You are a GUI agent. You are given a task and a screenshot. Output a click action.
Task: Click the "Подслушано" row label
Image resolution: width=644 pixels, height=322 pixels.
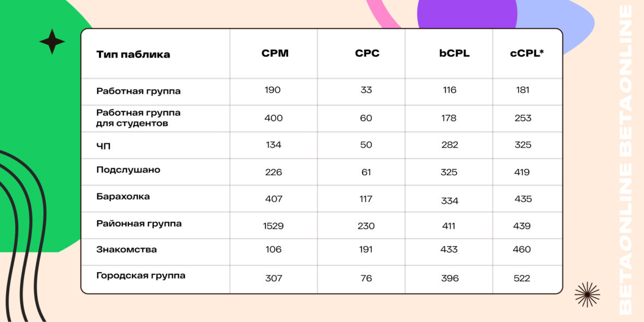pos(128,170)
